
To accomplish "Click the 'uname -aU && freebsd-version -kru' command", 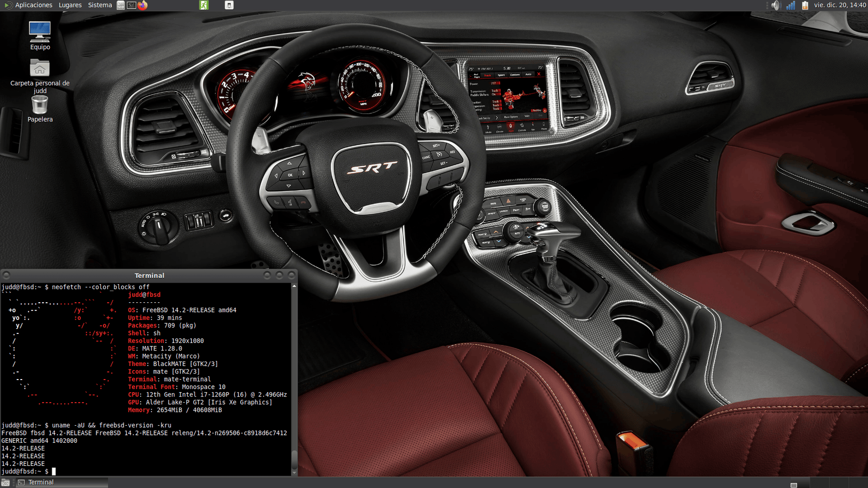I will (x=112, y=425).
